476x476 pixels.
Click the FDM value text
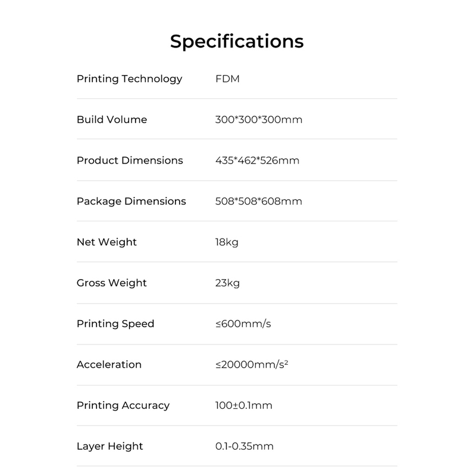tap(227, 79)
